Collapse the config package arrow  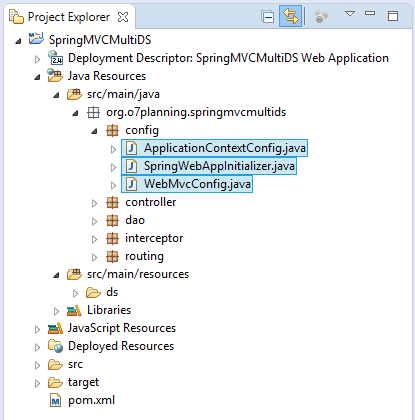[x=94, y=131]
